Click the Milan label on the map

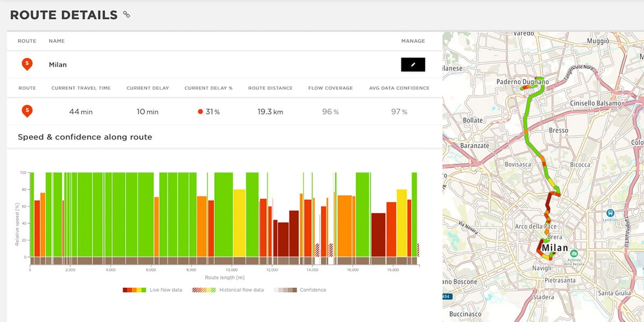click(555, 247)
